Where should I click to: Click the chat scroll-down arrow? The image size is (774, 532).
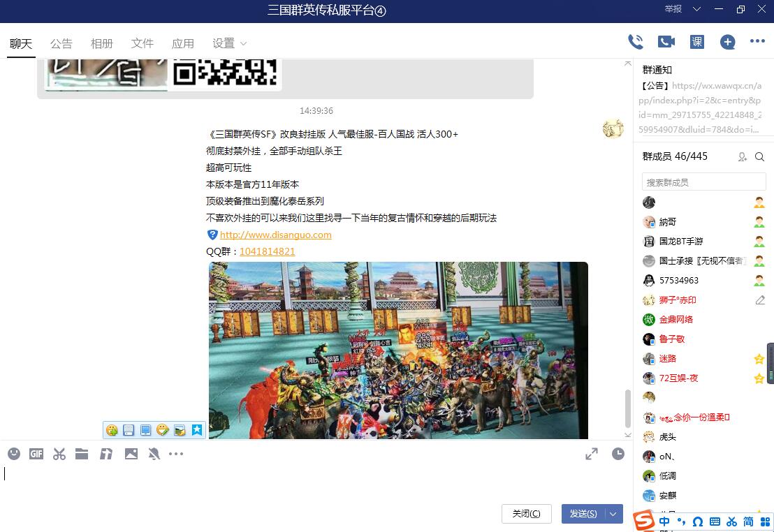coord(627,435)
